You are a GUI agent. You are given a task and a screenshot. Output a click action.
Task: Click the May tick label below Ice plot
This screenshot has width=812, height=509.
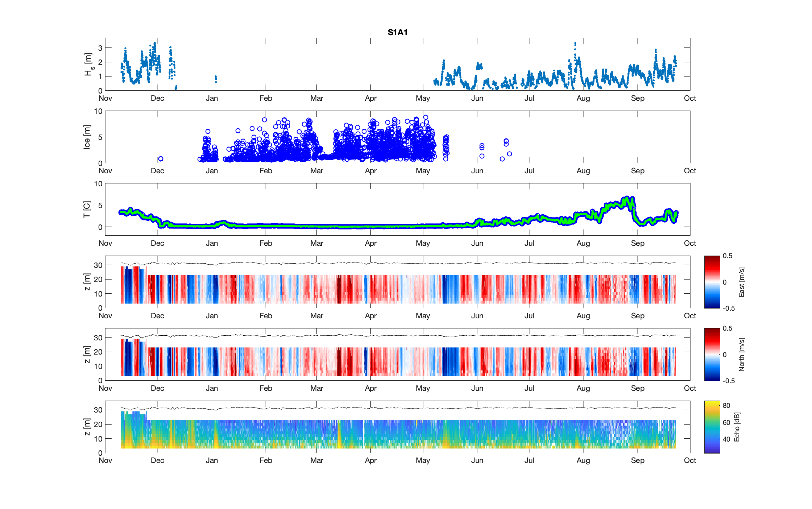(x=423, y=171)
